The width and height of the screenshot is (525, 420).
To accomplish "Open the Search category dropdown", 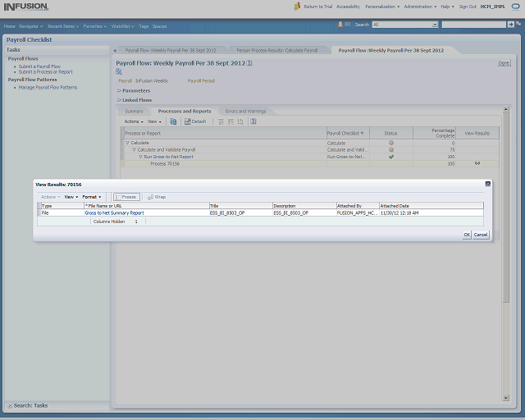I will (x=405, y=25).
